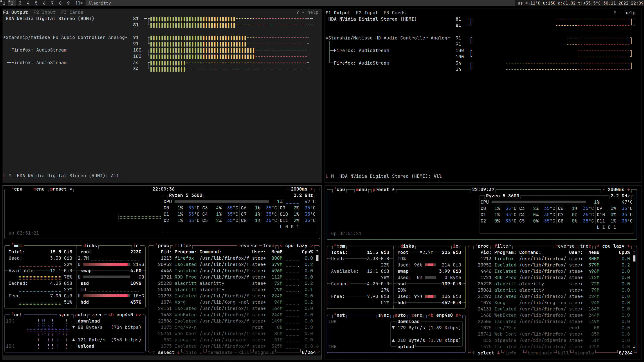The width and height of the screenshot is (644, 362).
Task: Click the up arrow beside the Cpu% column in left proc list
Action: [x=317, y=252]
